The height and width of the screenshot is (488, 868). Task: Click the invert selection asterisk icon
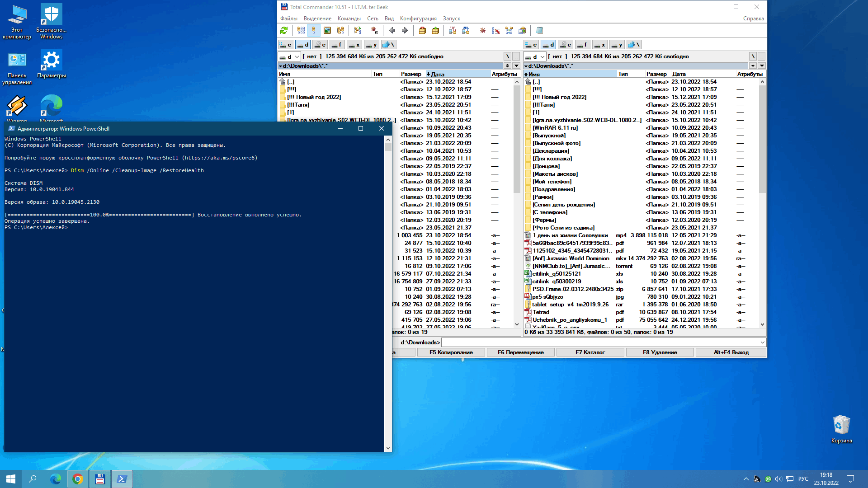click(374, 30)
